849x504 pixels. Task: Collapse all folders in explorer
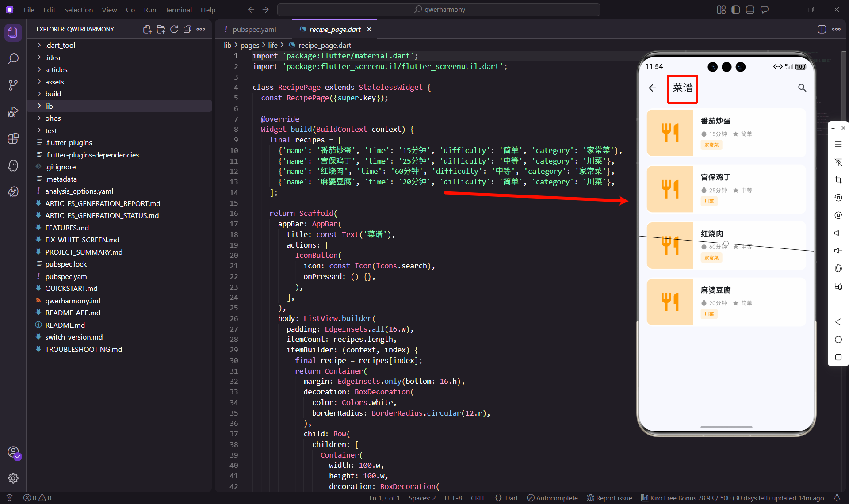(x=187, y=29)
